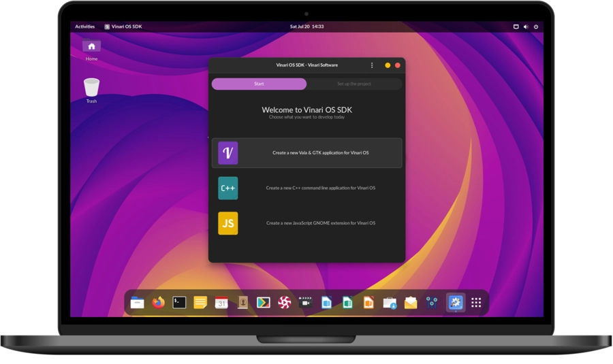Click the Vinari OS SDK dock icon

click(456, 302)
